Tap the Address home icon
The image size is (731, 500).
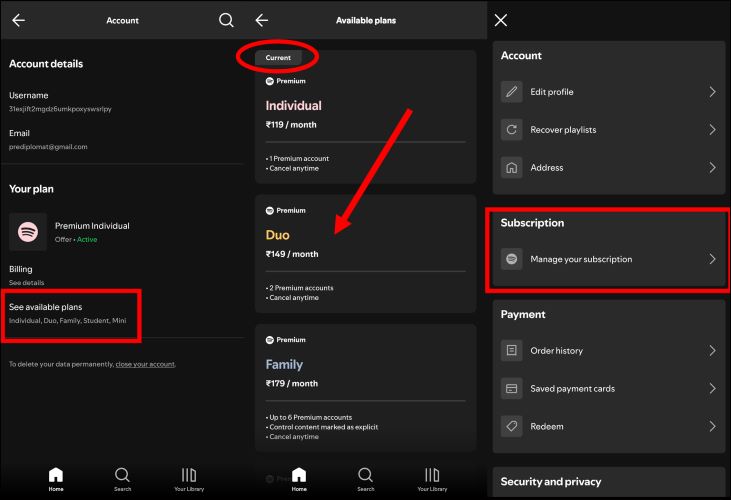[x=511, y=167]
